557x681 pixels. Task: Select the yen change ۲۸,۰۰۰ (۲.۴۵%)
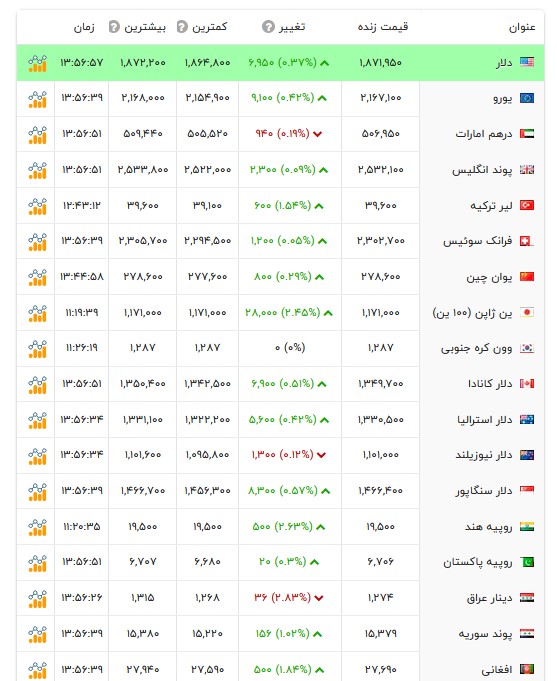click(282, 313)
